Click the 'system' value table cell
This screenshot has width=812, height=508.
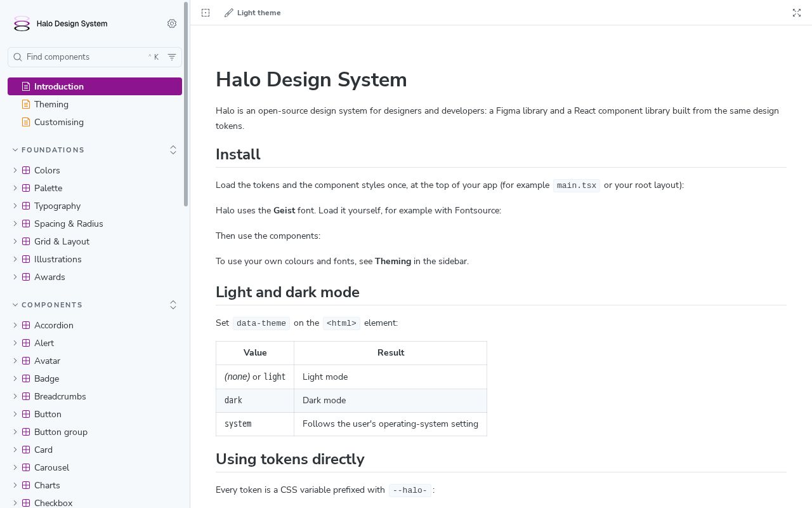[x=255, y=424]
